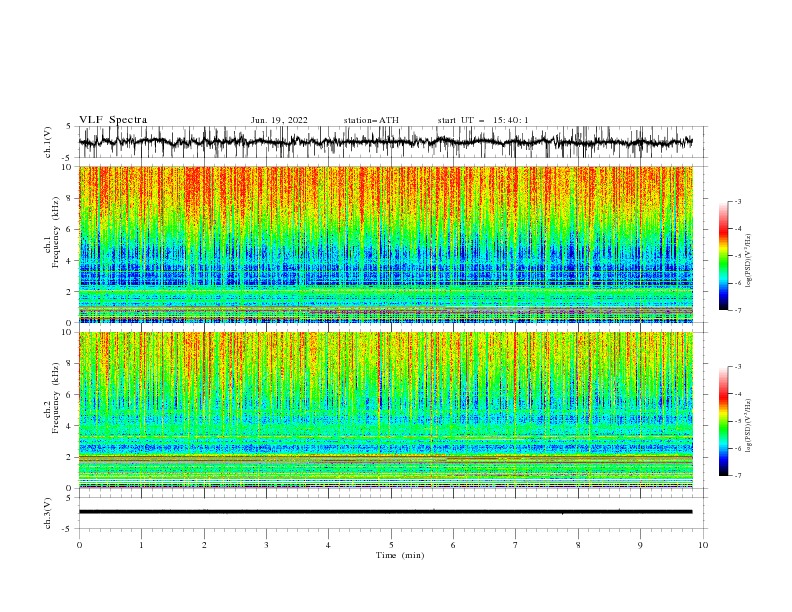This screenshot has width=792, height=612.
Task: Click the '-7' label on ch.2 color bar
Action: 738,475
